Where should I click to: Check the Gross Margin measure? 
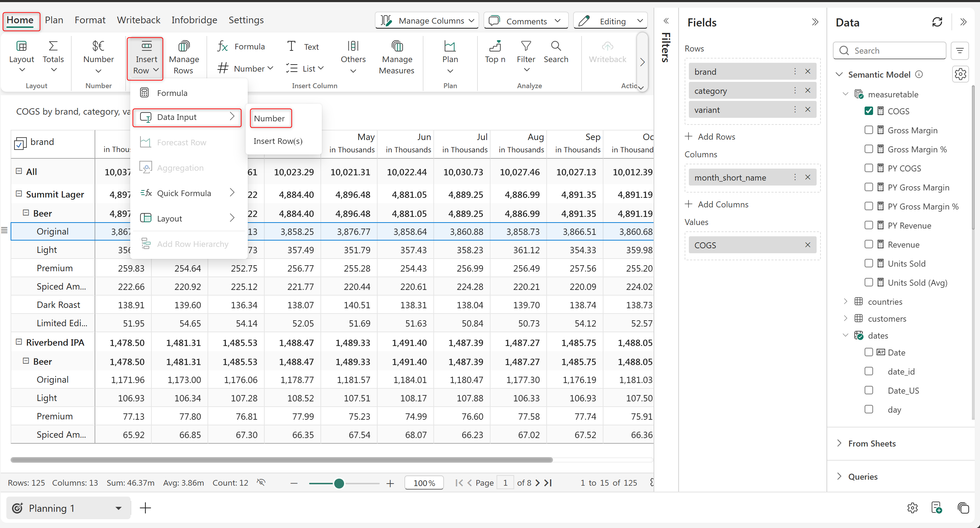[x=868, y=130]
